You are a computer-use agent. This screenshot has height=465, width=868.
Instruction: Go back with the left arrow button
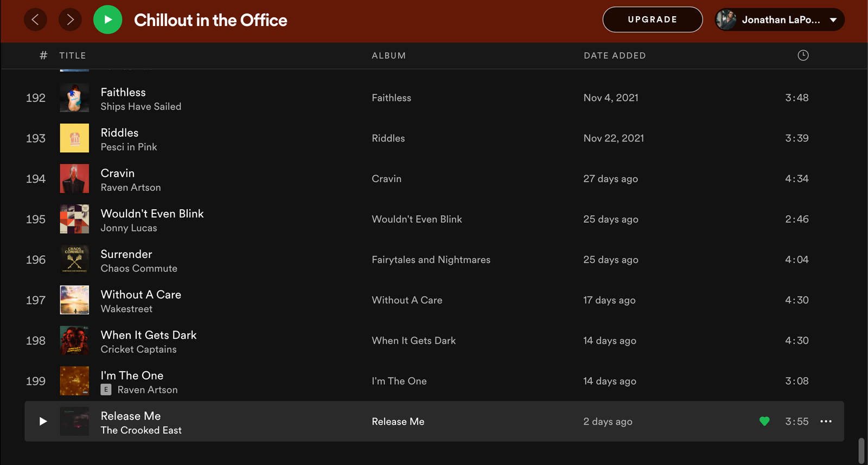(x=35, y=20)
